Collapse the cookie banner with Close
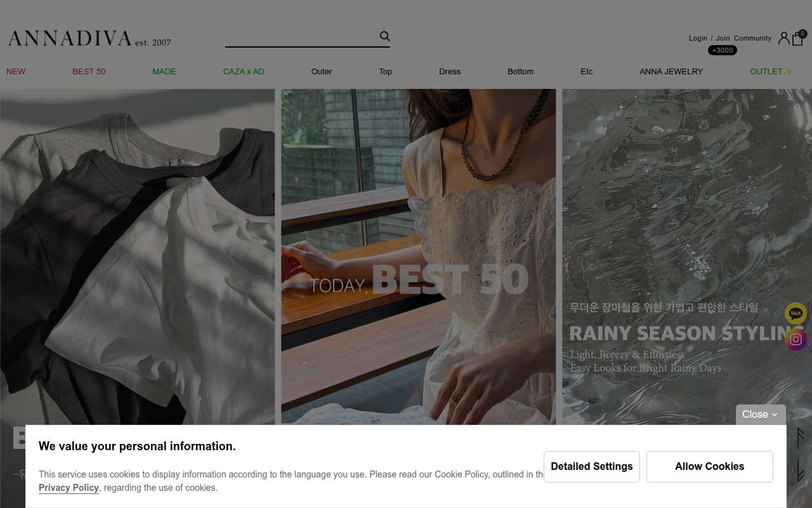The width and height of the screenshot is (812, 508). pyautogui.click(x=761, y=415)
